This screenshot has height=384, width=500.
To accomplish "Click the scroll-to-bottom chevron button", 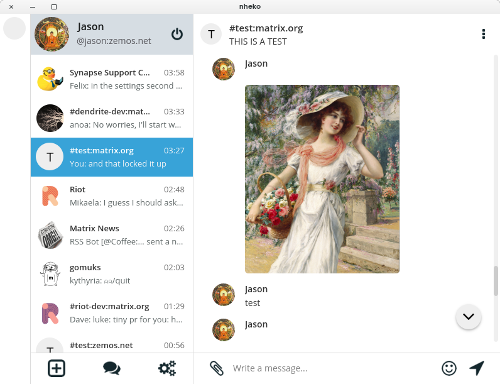I will coord(468,317).
